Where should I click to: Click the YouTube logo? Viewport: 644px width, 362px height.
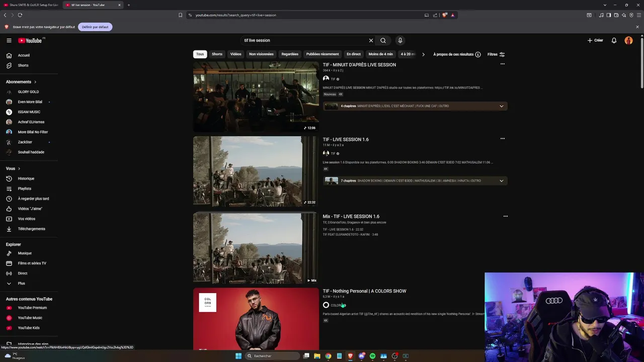tap(31, 40)
